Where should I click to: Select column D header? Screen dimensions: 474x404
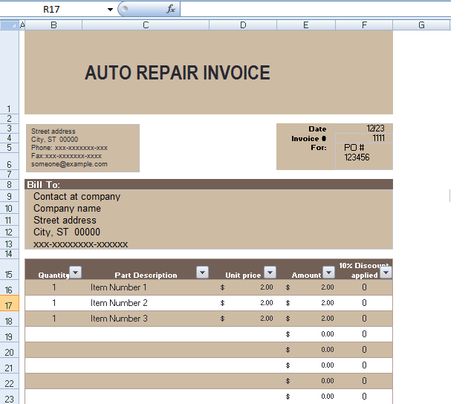(243, 25)
